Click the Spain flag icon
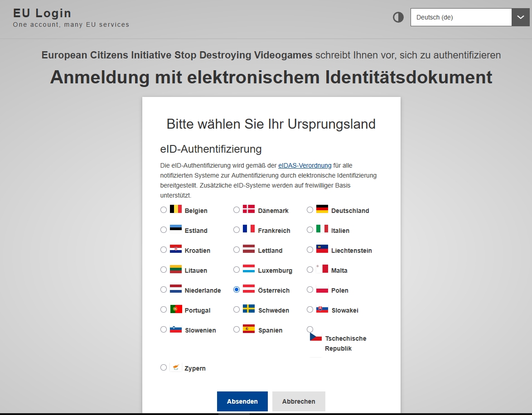This screenshot has width=532, height=415. point(249,328)
